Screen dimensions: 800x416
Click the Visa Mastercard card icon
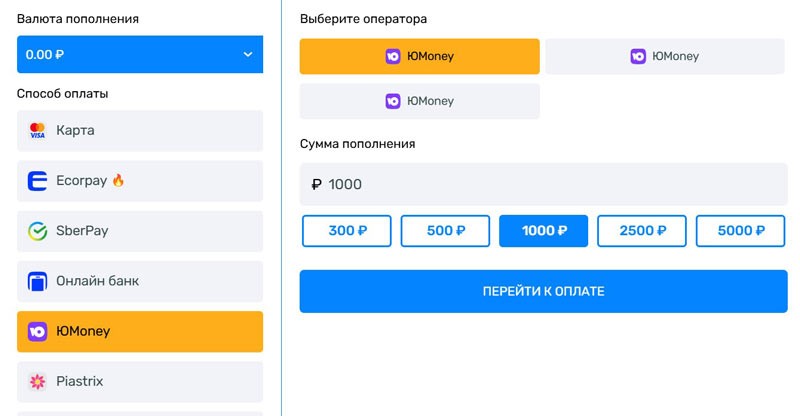pos(38,131)
